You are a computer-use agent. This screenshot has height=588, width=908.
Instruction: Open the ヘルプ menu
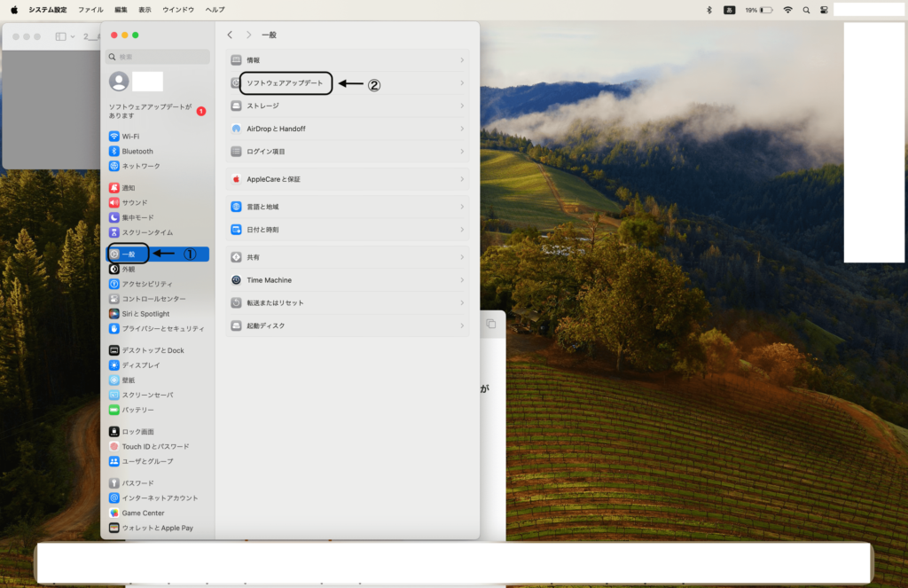click(215, 10)
